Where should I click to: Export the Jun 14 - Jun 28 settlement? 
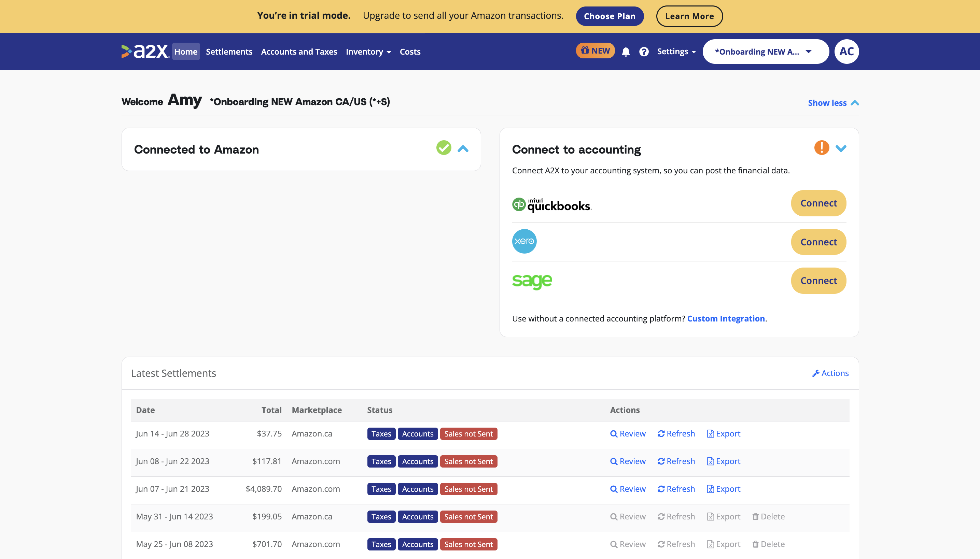723,433
